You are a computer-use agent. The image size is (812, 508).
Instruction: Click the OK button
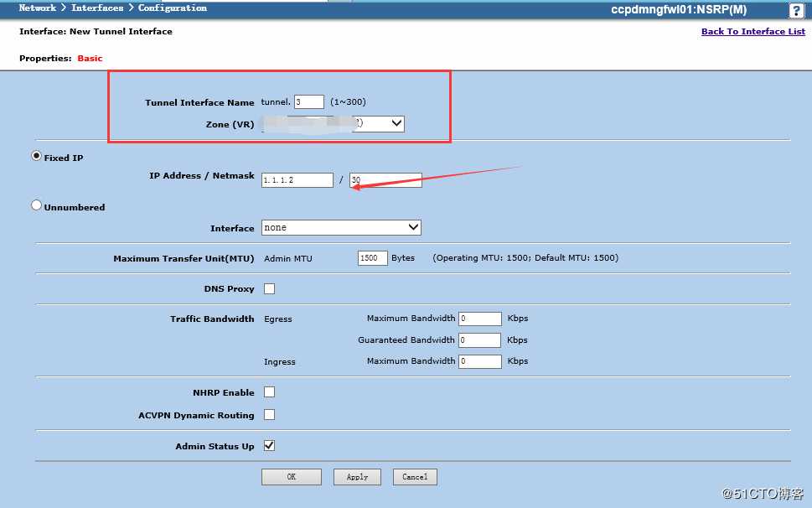pos(292,477)
